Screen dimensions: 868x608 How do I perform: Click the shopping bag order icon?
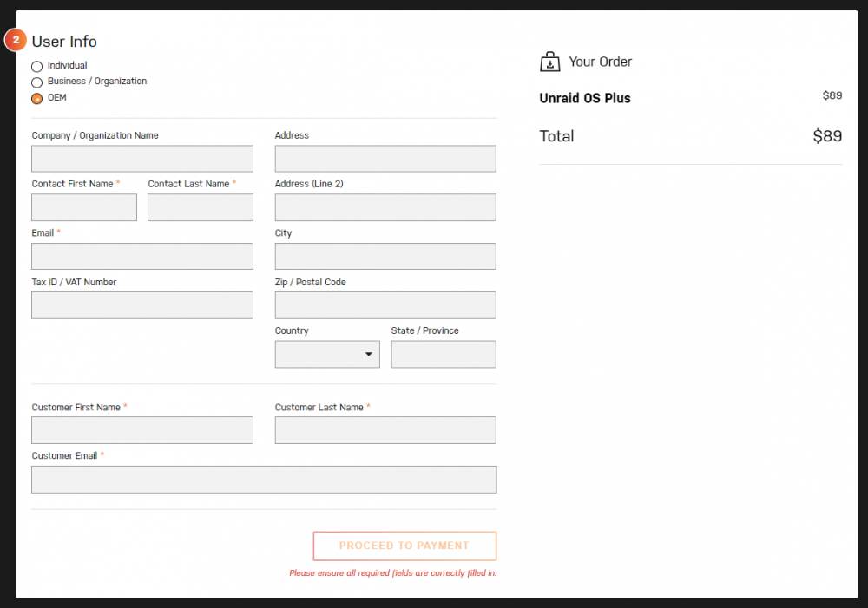coord(549,62)
